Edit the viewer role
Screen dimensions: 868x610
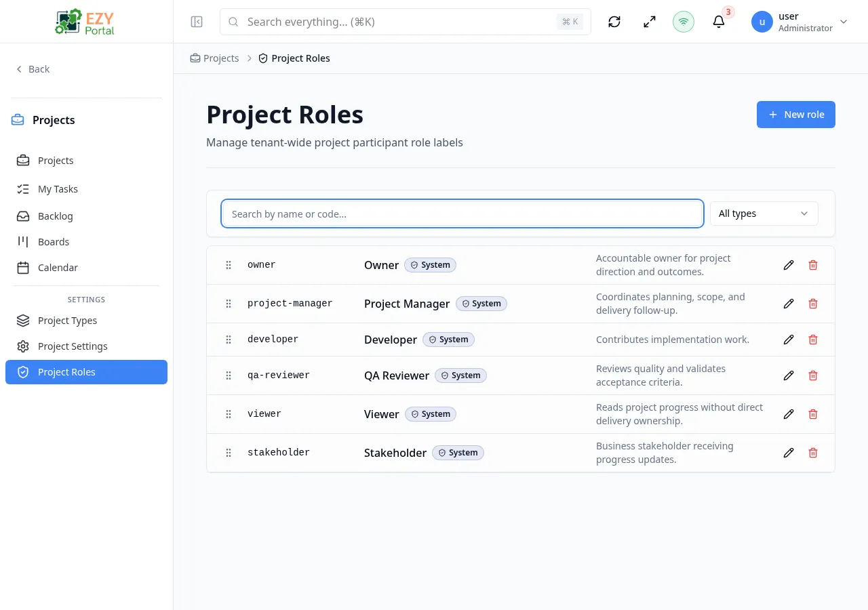789,414
